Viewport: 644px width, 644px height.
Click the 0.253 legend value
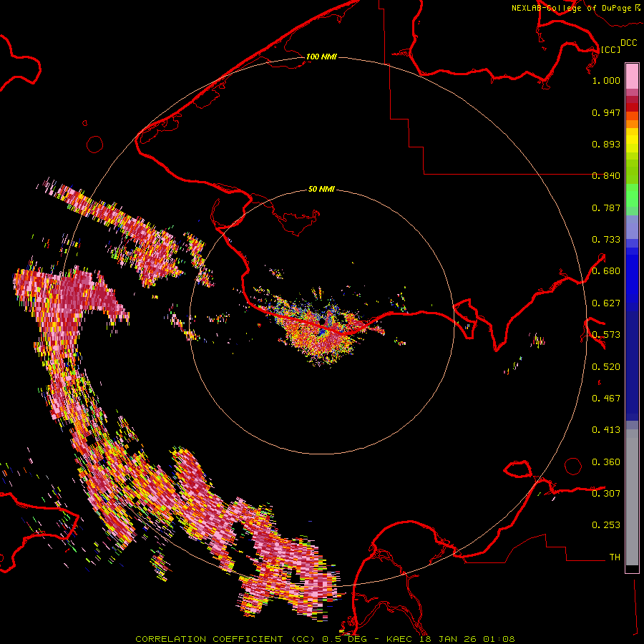[x=606, y=525]
